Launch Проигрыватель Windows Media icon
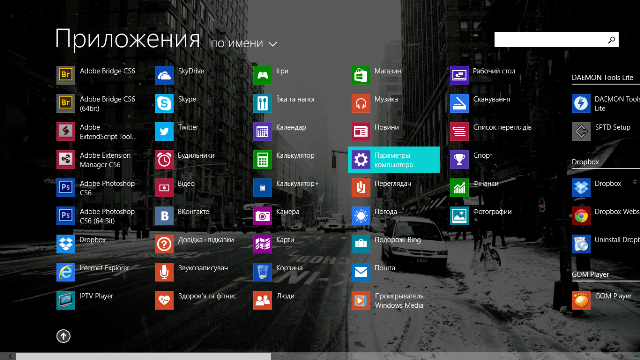 [x=361, y=300]
